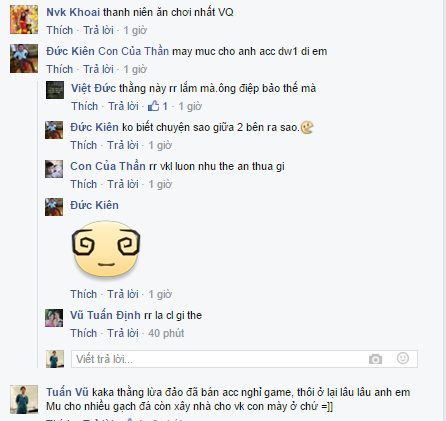Open the dizzy-face sticker from Đức Kiên
The width and height of the screenshot is (446, 421).
pyautogui.click(x=106, y=249)
